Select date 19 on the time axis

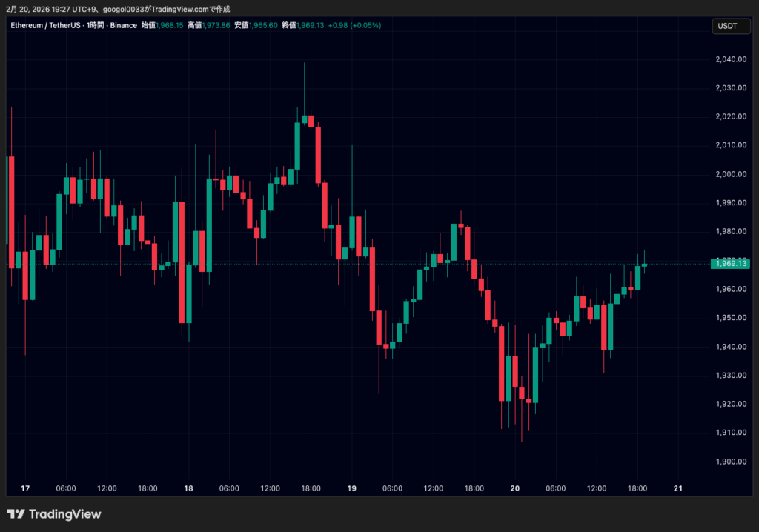pos(352,488)
